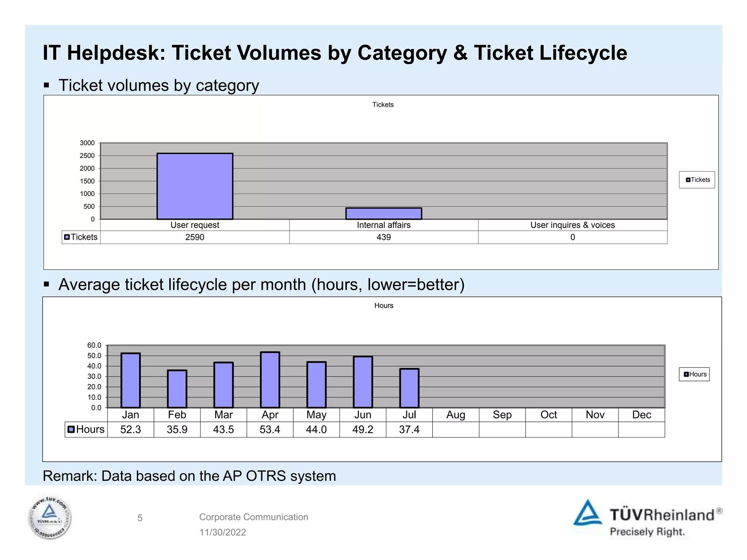Image resolution: width=747 pixels, height=560 pixels.
Task: Click the 2590 tickets value cell
Action: pos(195,237)
